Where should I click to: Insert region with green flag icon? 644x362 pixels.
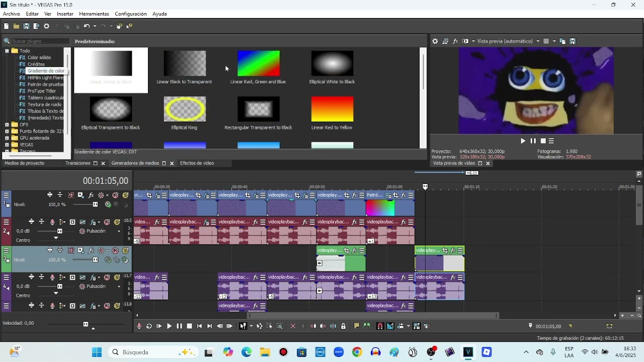coord(367,326)
